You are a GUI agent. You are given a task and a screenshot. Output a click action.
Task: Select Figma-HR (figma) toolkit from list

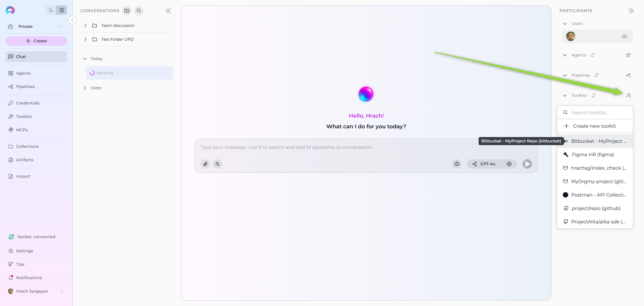593,155
